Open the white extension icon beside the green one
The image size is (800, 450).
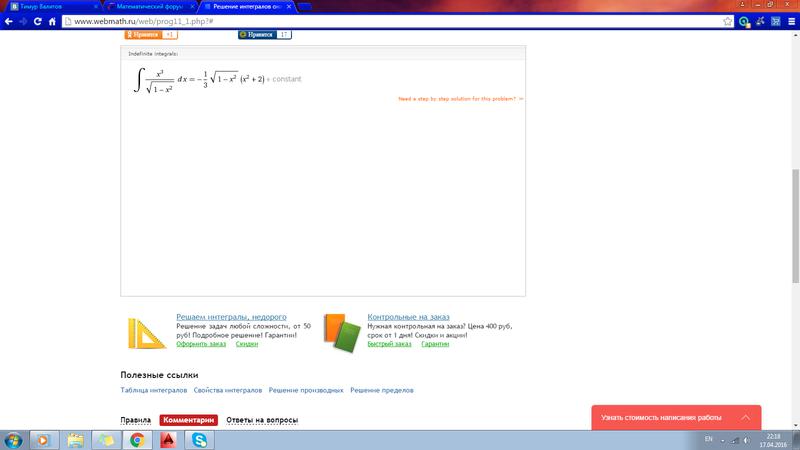(760, 21)
